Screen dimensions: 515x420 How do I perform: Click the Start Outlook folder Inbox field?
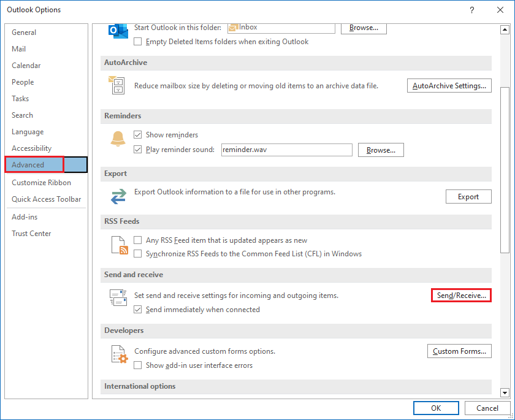point(281,28)
